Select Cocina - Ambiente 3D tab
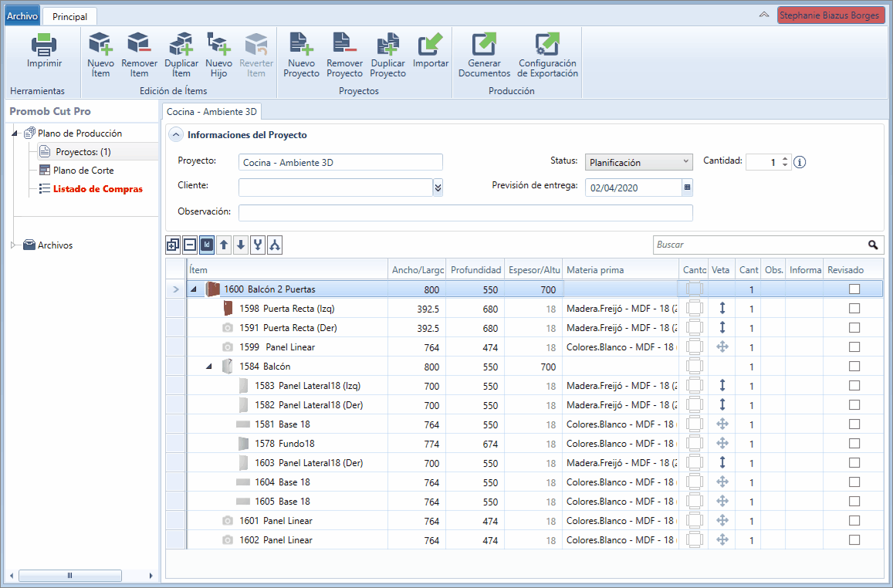Screen dimensions: 893x588 [211, 112]
